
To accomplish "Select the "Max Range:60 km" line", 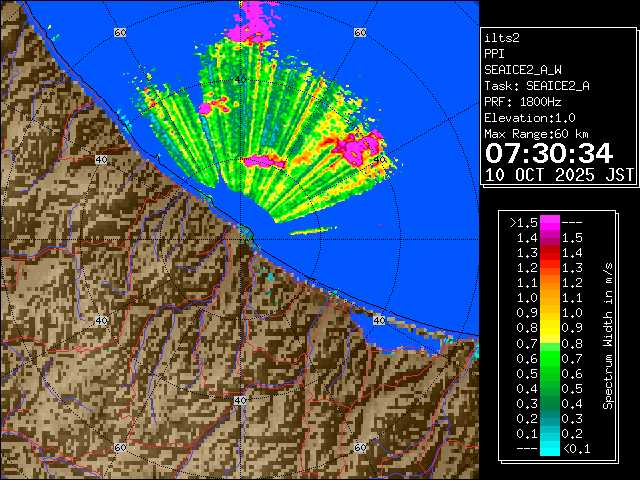I will click(x=534, y=134).
